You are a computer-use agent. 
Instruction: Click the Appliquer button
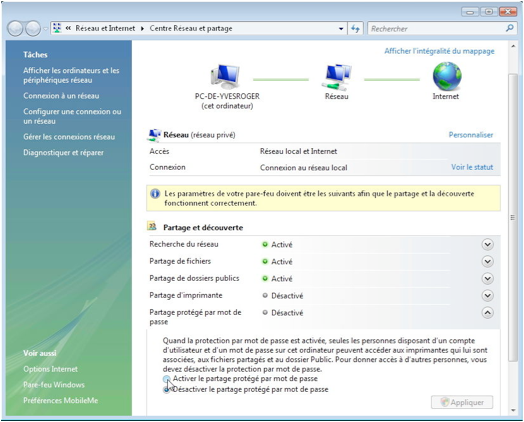click(462, 402)
